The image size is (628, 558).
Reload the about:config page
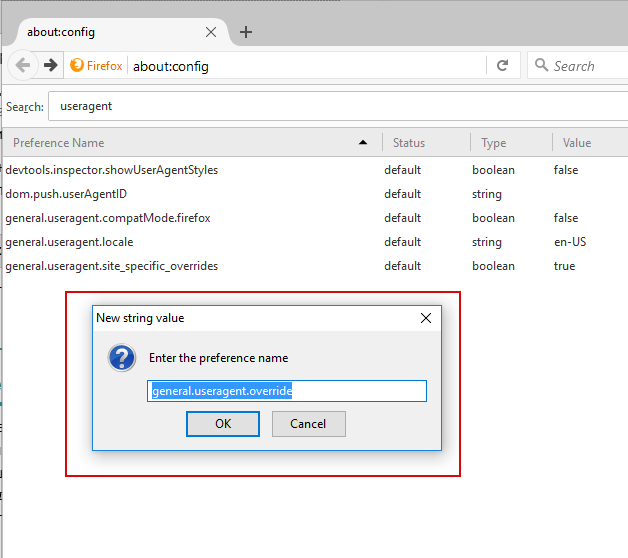click(x=503, y=65)
